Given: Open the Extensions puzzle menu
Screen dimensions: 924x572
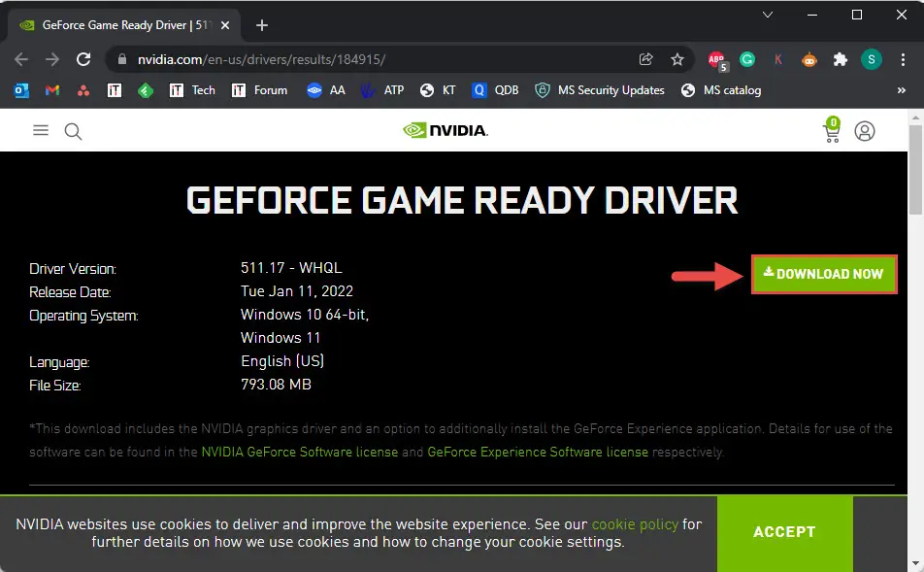Looking at the screenshot, I should pos(841,59).
